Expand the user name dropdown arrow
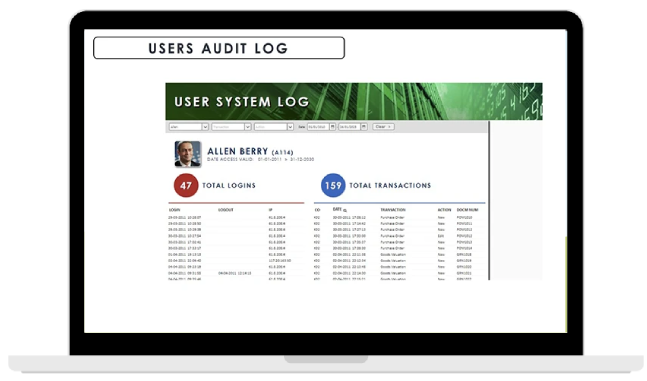 205,127
